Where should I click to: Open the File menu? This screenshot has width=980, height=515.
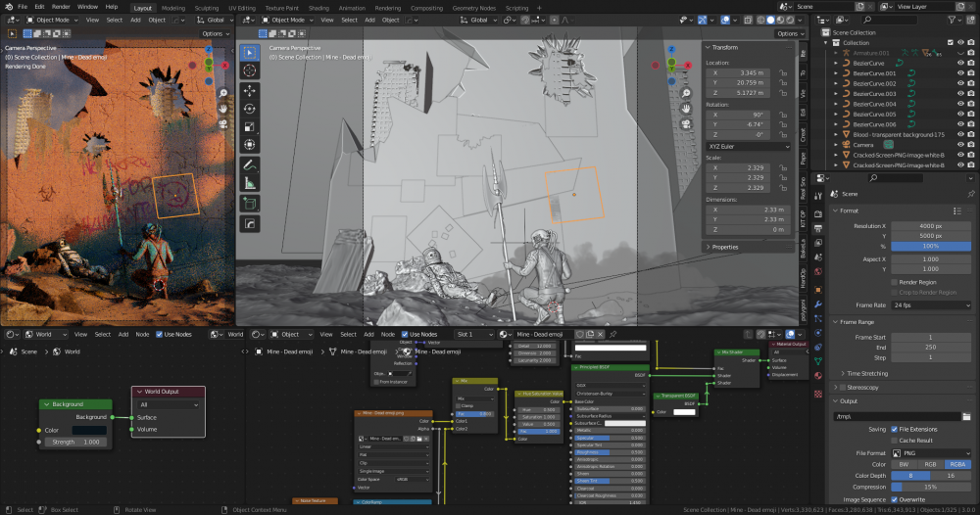(x=23, y=7)
